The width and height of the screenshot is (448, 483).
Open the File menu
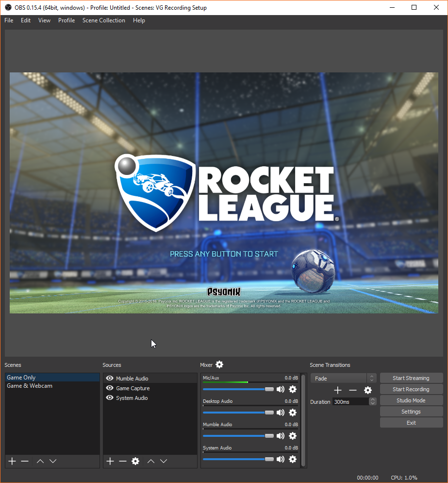[x=9, y=20]
